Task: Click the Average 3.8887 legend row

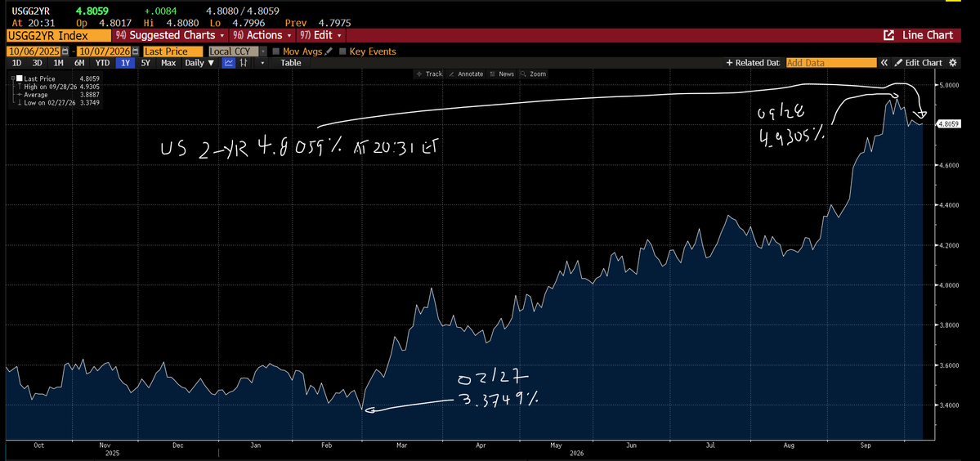Action: click(57, 95)
